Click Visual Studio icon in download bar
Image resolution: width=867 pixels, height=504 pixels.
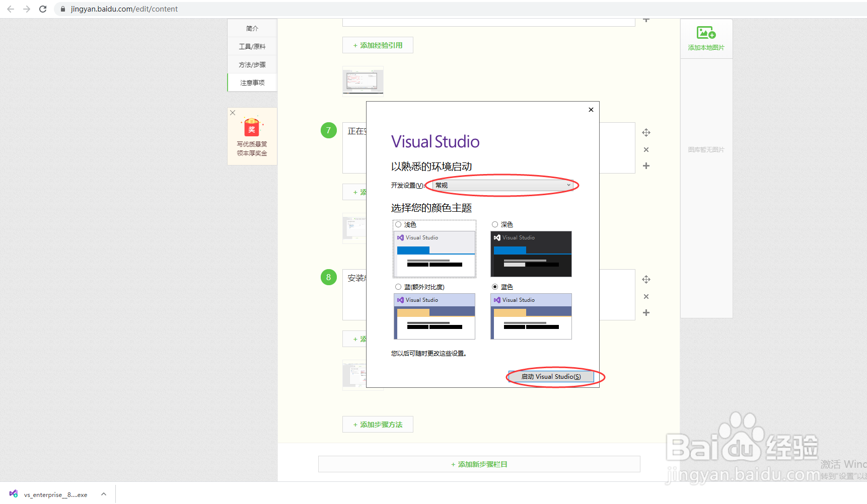click(14, 494)
